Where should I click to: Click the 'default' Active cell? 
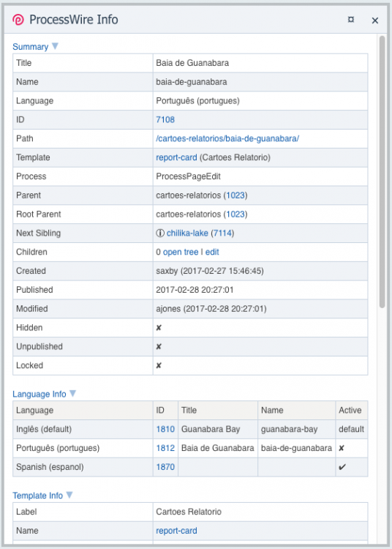(351, 429)
